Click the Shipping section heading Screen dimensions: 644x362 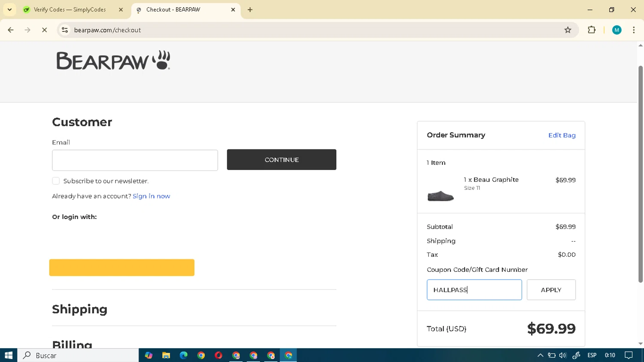pyautogui.click(x=80, y=309)
